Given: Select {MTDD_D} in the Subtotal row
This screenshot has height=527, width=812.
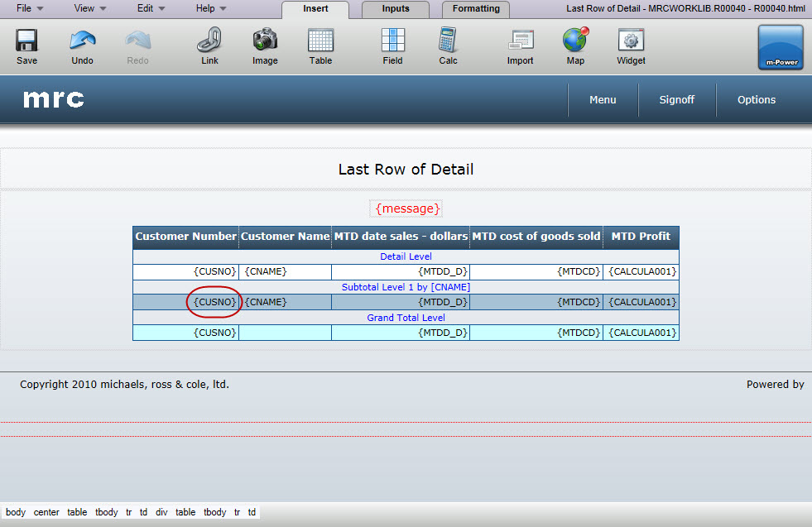Looking at the screenshot, I should coord(443,302).
